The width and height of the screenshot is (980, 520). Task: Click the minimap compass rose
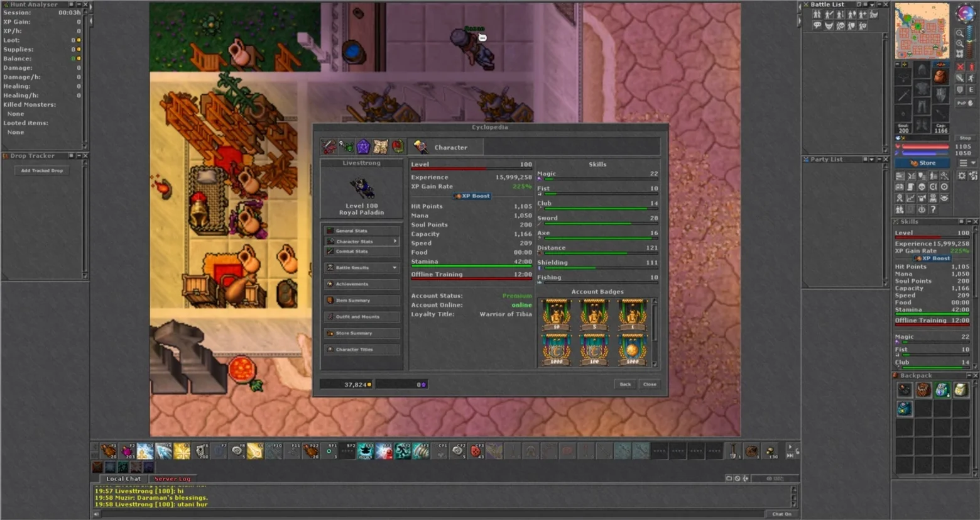[x=965, y=14]
